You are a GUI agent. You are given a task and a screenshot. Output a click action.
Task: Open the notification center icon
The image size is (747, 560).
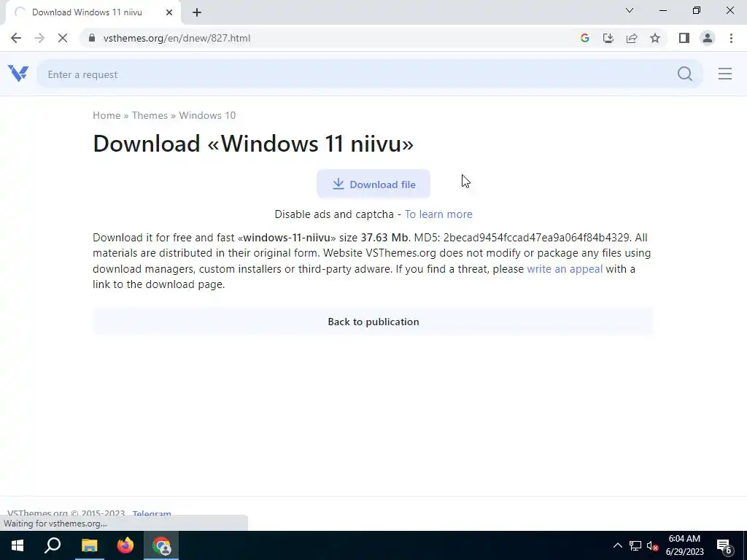(x=724, y=546)
